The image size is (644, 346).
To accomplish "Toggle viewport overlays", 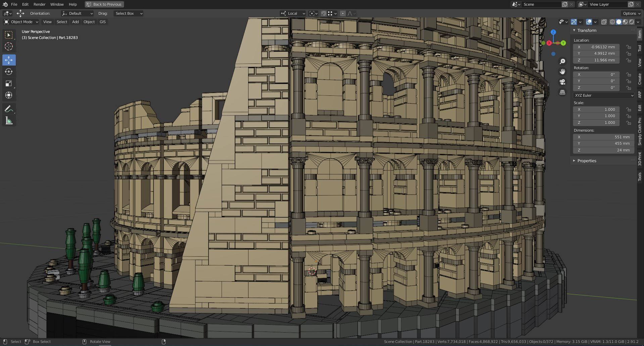I will tap(589, 22).
